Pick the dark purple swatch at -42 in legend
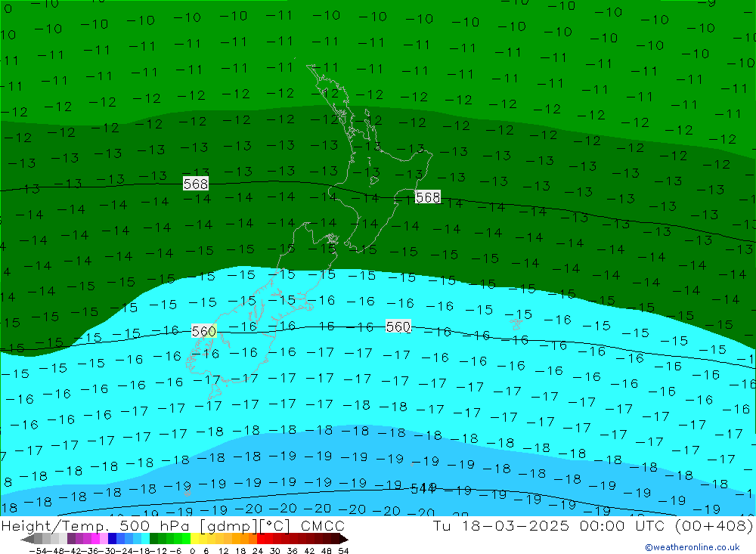The height and width of the screenshot is (554, 756). point(71,540)
